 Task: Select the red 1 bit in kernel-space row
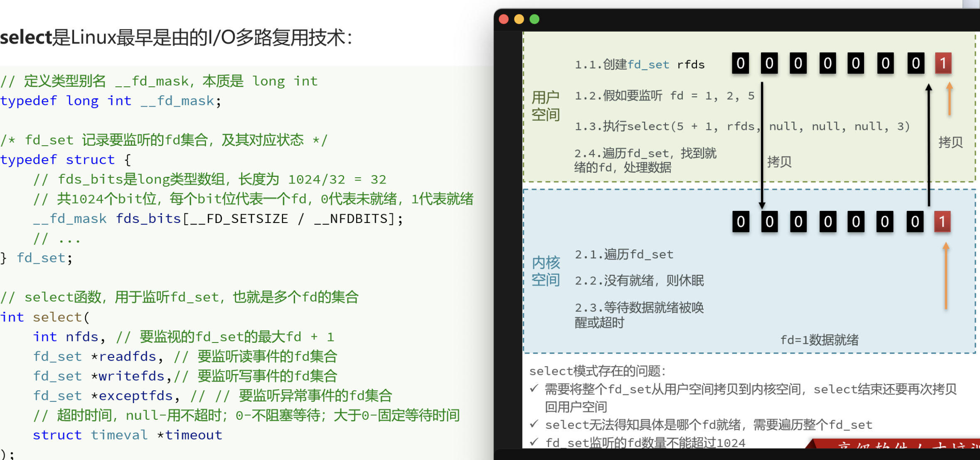point(942,222)
